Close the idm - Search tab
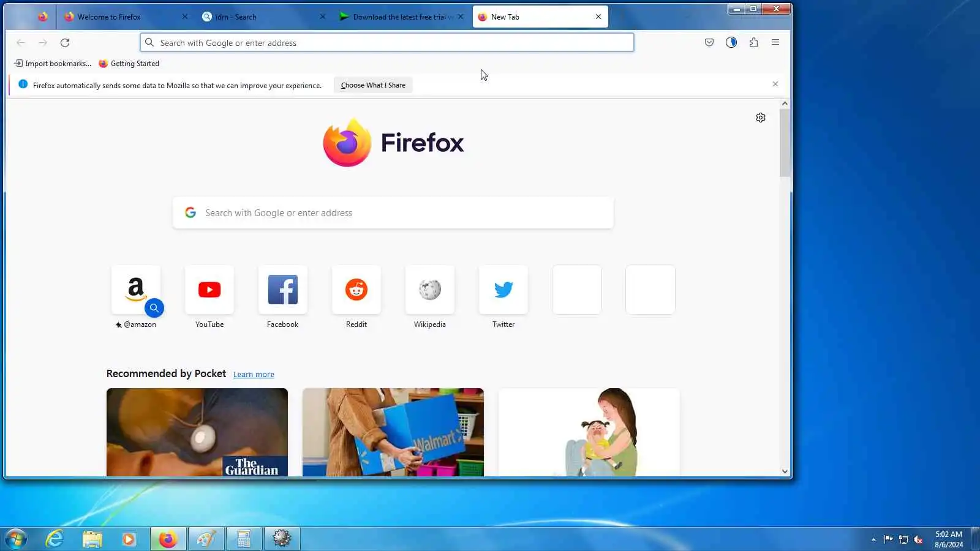The image size is (980, 551). pos(323,17)
